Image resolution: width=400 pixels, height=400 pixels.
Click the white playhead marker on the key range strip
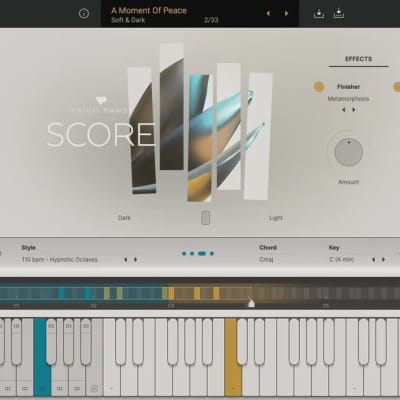(252, 303)
